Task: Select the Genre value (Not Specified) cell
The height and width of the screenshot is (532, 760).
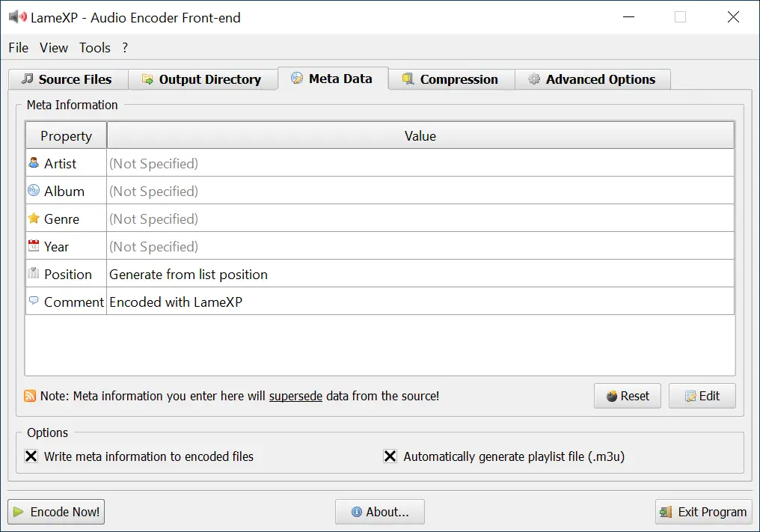Action: click(x=420, y=218)
